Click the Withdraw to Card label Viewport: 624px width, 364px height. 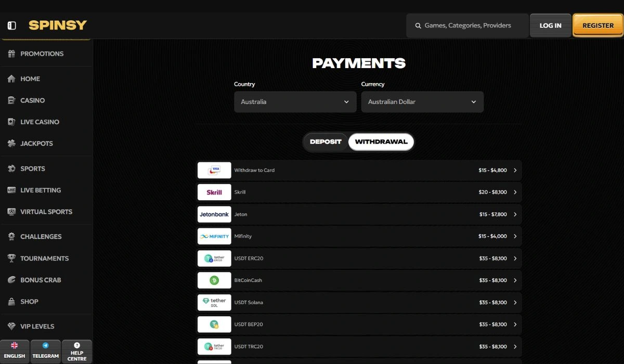pos(254,170)
